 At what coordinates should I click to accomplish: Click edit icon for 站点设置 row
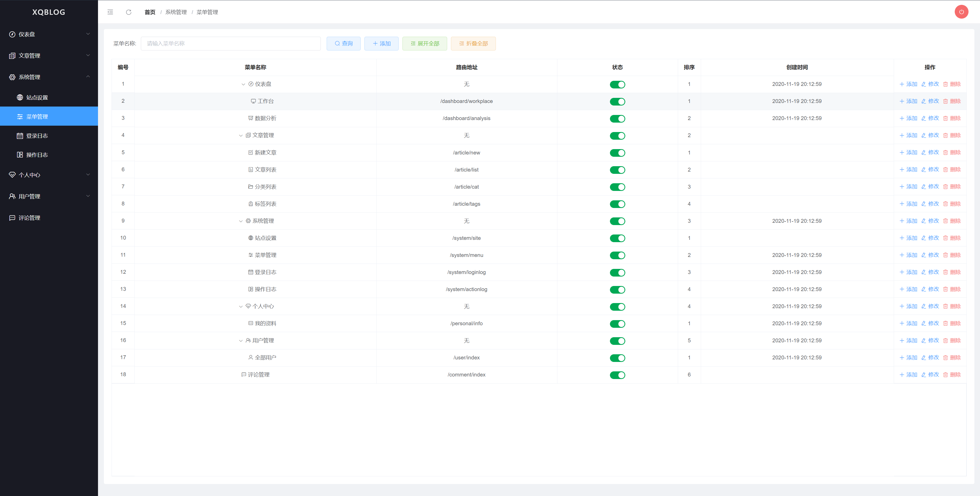click(923, 238)
